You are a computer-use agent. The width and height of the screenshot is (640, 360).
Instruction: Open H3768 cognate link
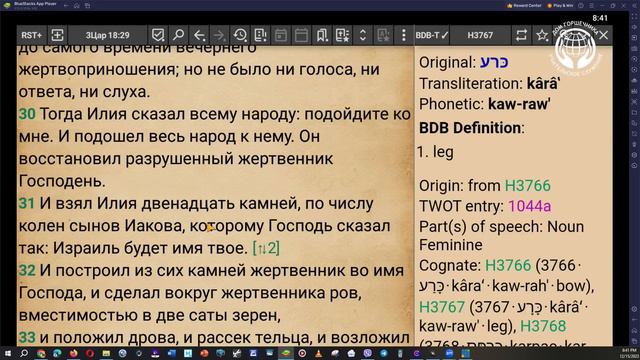[543, 326]
